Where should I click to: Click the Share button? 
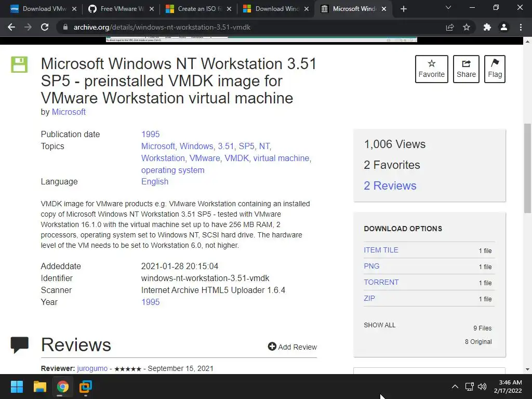(x=466, y=69)
